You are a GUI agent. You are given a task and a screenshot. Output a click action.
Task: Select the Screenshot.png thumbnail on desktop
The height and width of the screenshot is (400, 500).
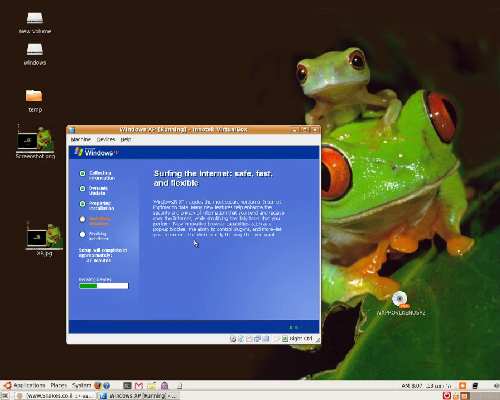click(35, 142)
